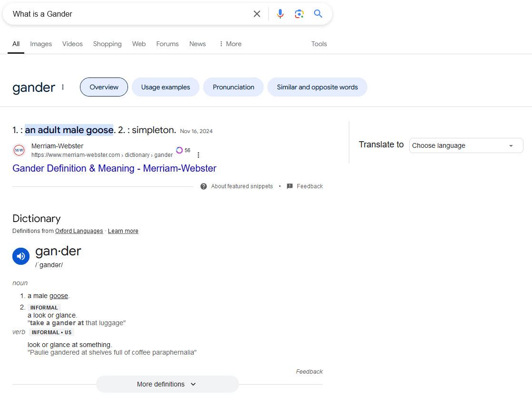Select the Overview chip
The height and width of the screenshot is (396, 532).
click(x=104, y=87)
